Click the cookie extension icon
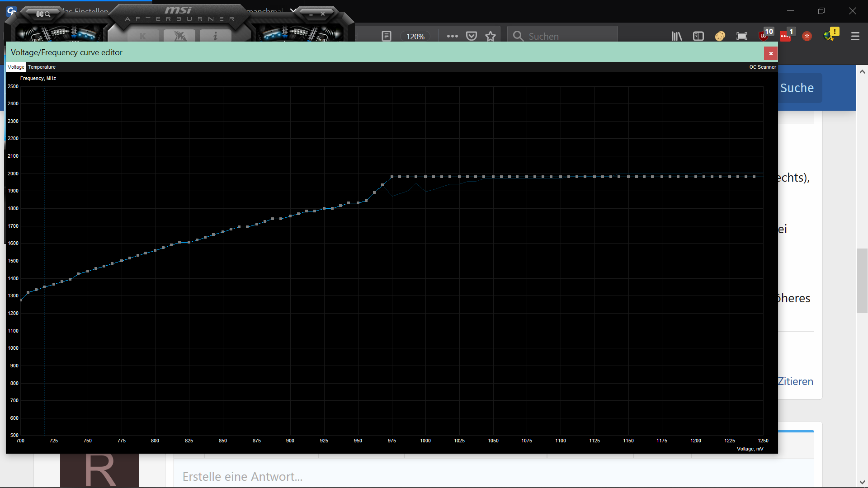The image size is (868, 488). 720,36
